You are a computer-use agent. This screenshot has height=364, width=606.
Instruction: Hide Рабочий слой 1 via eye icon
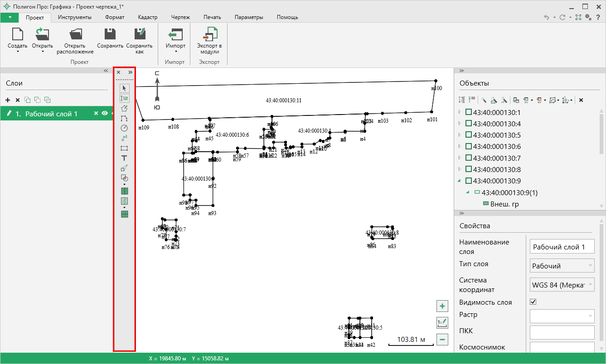105,114
